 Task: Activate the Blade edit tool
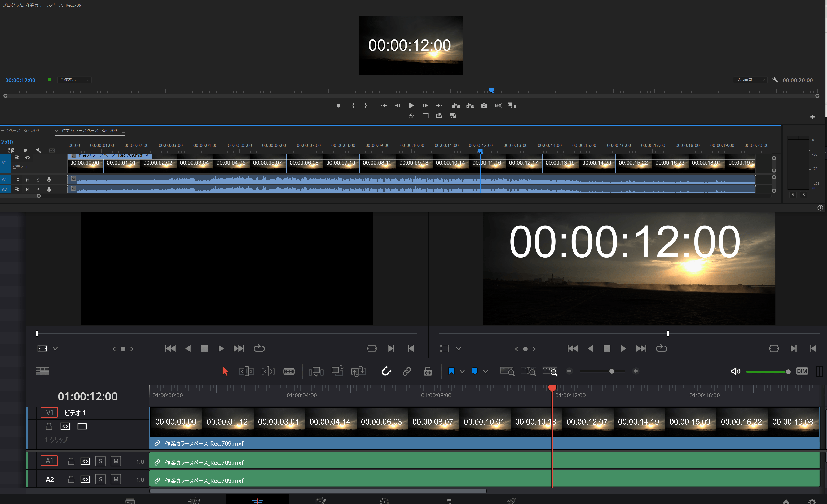point(289,371)
